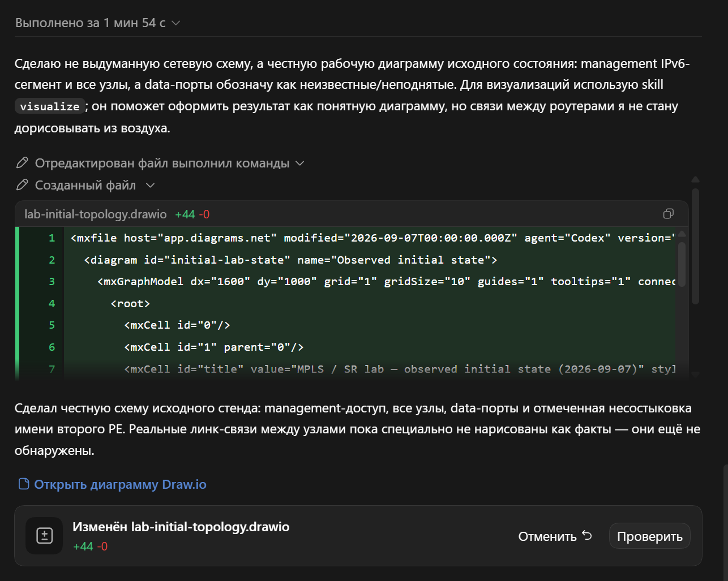Click "Изменён lab-initial-topology.drawio" card title
Image resolution: width=728 pixels, height=581 pixels.
click(181, 527)
